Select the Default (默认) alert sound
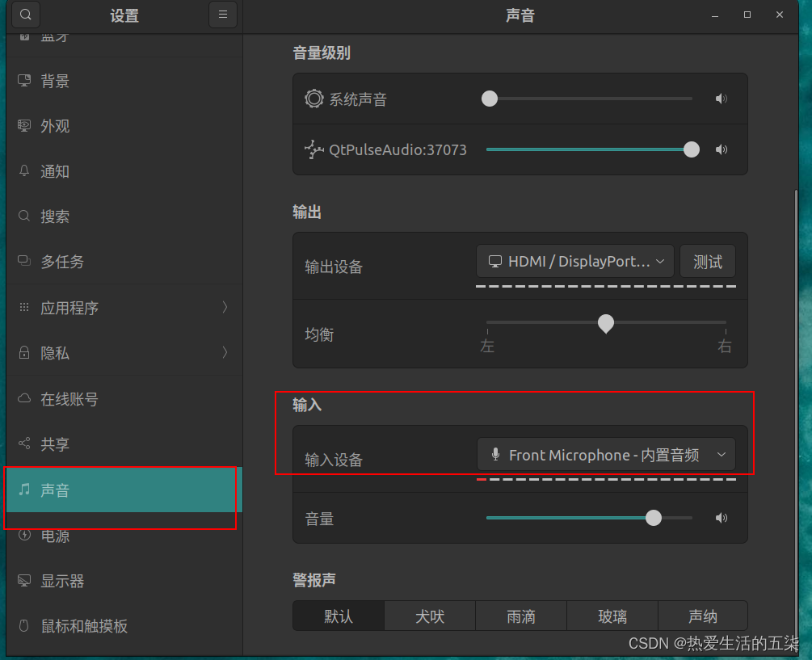Screen dimensions: 812x660 click(x=339, y=616)
